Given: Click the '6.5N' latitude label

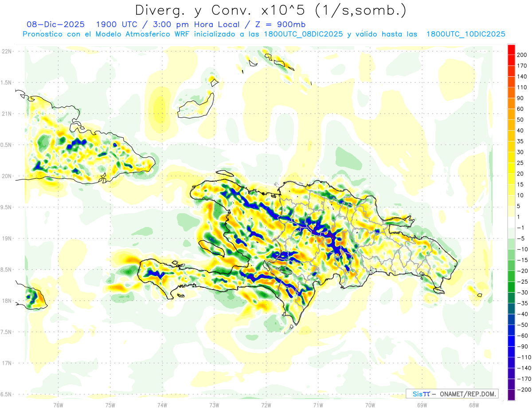Looking at the screenshot, I should (7, 394).
